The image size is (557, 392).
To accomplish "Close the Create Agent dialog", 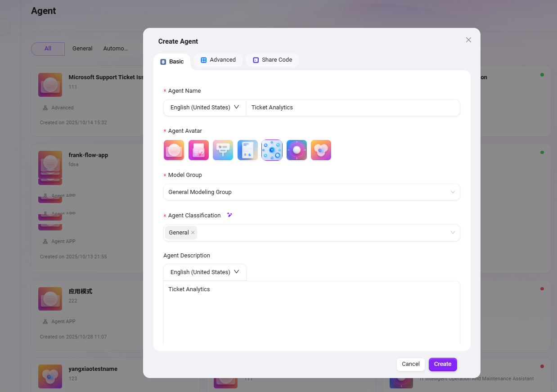I will (468, 40).
